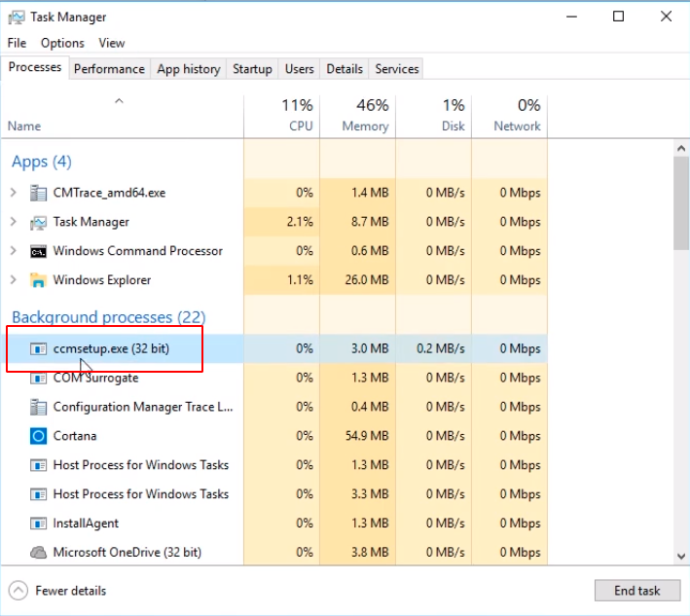Switch to the Performance tab

pos(109,69)
